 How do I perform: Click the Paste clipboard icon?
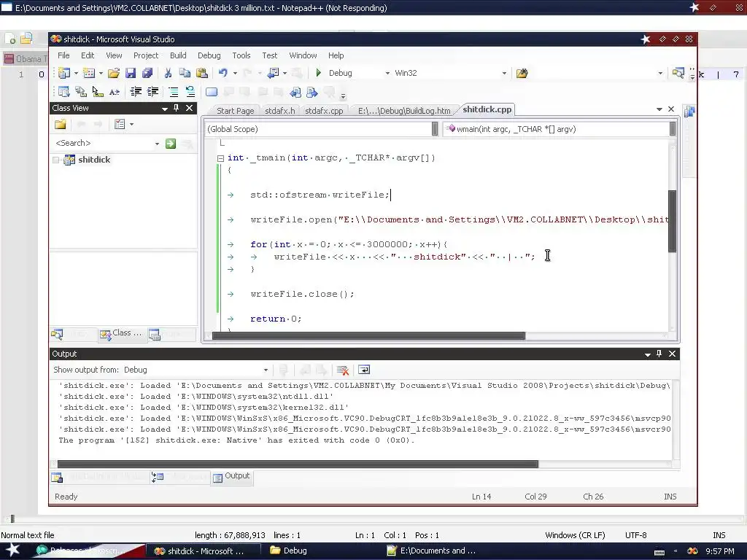202,73
